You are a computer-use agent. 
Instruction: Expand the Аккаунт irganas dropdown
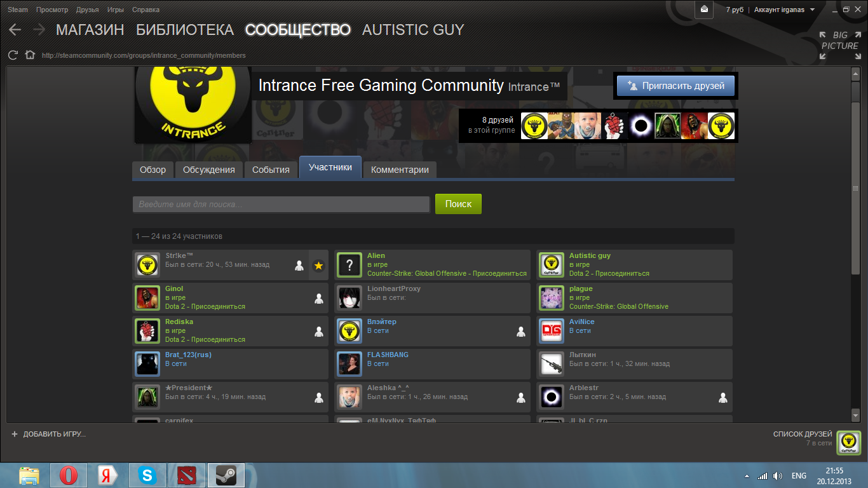(x=784, y=10)
